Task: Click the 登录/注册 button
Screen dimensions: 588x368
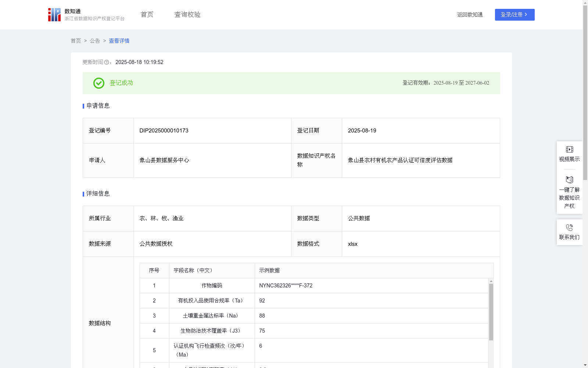Action: [x=514, y=15]
